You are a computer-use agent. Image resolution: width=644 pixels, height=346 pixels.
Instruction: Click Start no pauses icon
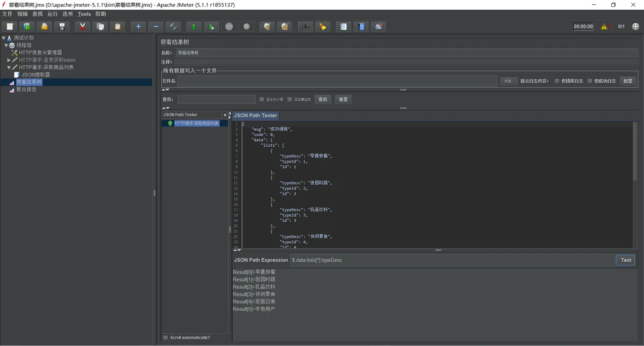tap(211, 27)
